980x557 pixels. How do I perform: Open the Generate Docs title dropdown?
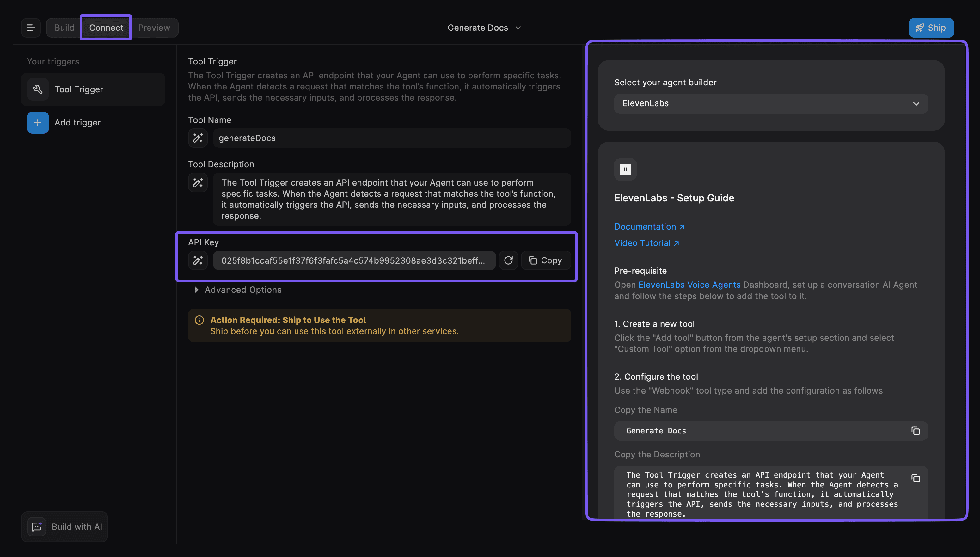coord(484,28)
